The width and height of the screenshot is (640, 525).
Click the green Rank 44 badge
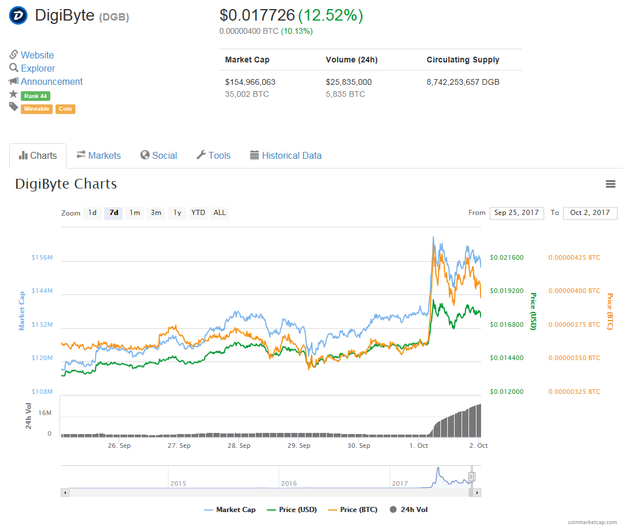pos(36,96)
